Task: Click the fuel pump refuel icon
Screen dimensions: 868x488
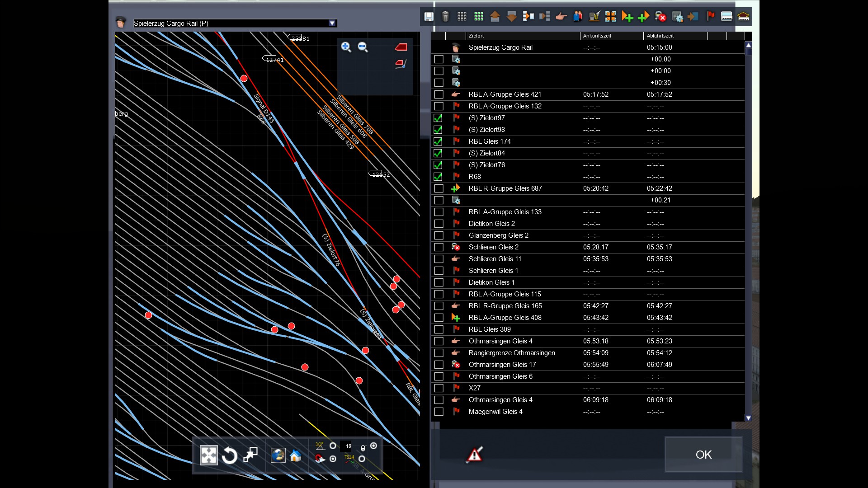Action: click(594, 17)
